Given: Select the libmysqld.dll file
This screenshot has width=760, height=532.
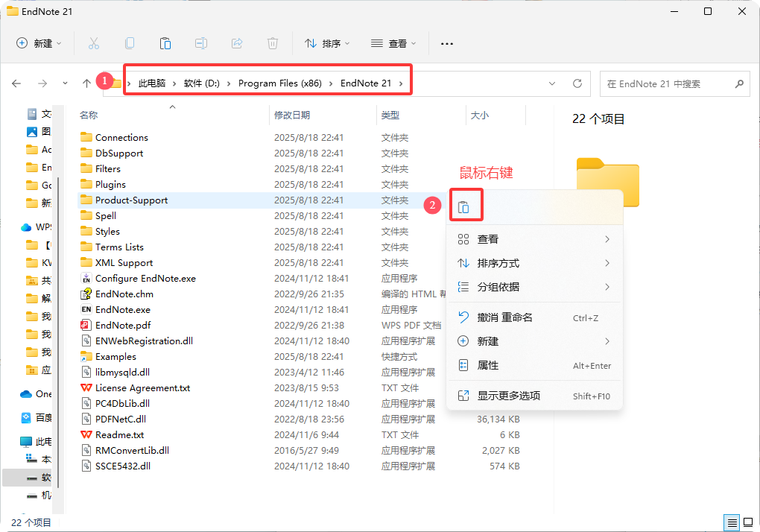Looking at the screenshot, I should tap(115, 372).
